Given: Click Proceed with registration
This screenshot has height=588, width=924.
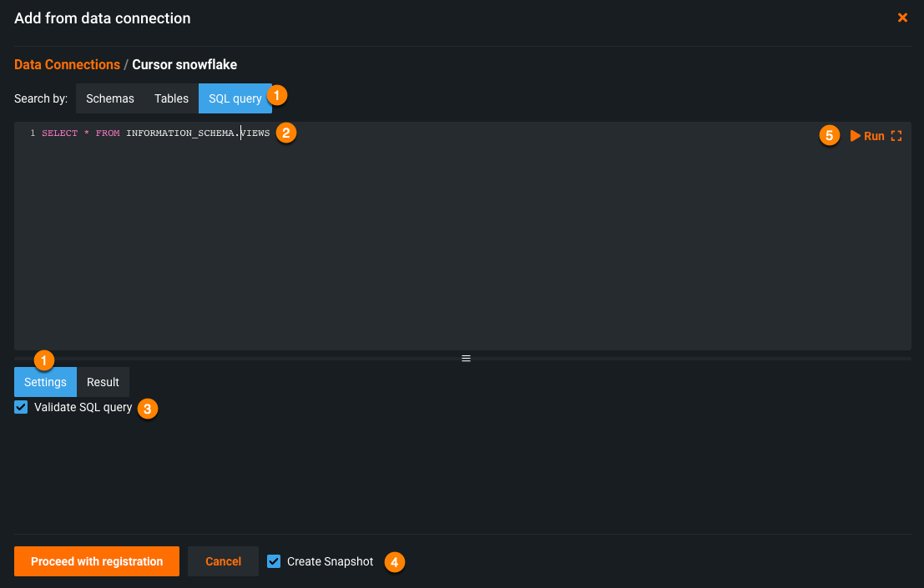Looking at the screenshot, I should tap(97, 561).
